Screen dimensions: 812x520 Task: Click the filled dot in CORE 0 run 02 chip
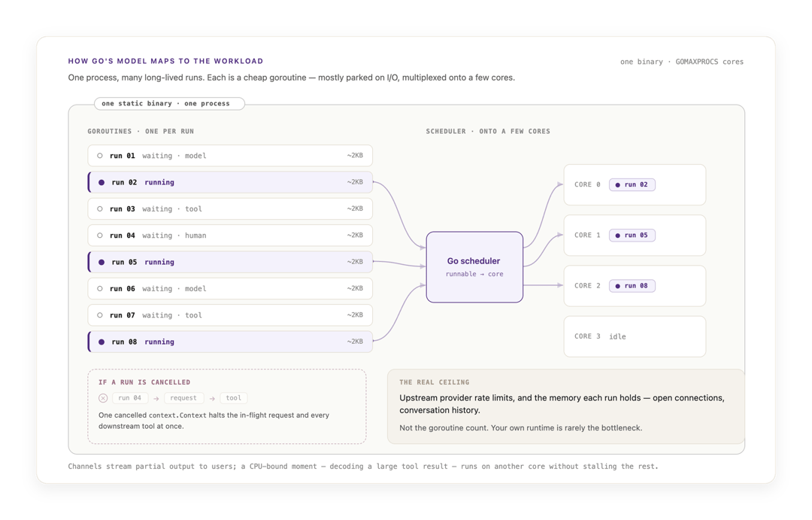[x=617, y=185]
